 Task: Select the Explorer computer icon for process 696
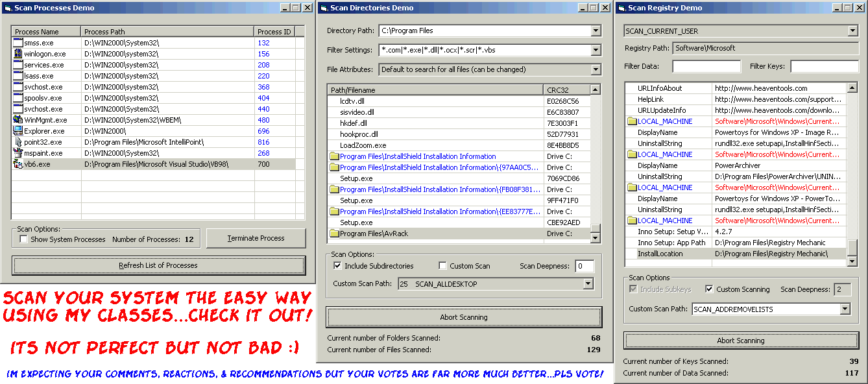pyautogui.click(x=18, y=131)
